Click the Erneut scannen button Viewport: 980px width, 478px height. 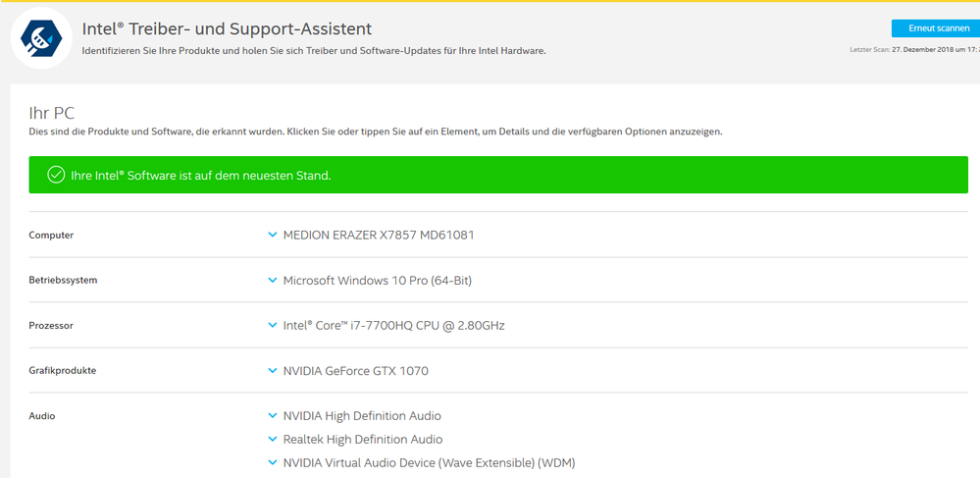point(936,28)
